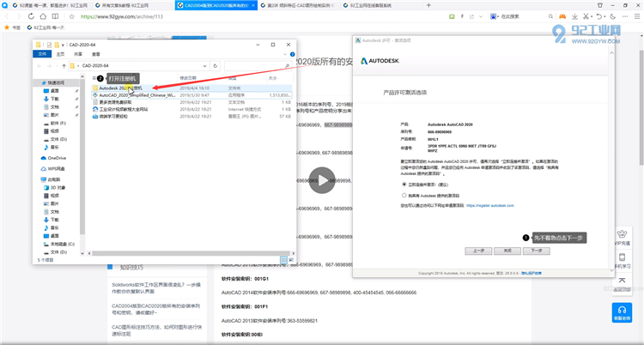Click new folder icon in Explorer title bar

point(57,45)
